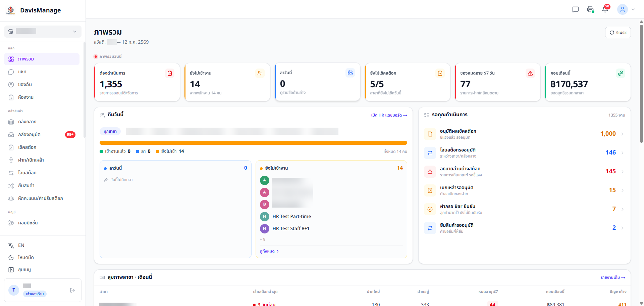Click the calendar icon on ลาวันนี้ card

pyautogui.click(x=350, y=73)
